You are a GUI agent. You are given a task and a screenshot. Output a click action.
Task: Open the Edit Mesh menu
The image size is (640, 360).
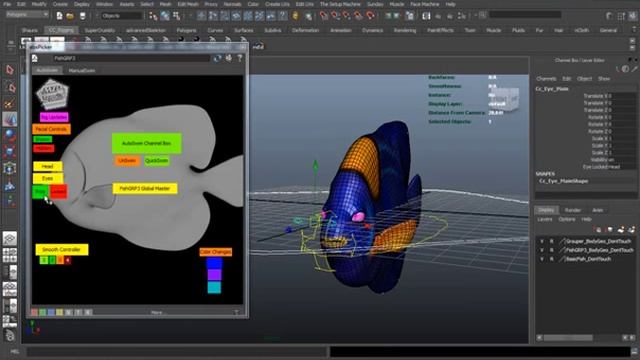[x=188, y=4]
